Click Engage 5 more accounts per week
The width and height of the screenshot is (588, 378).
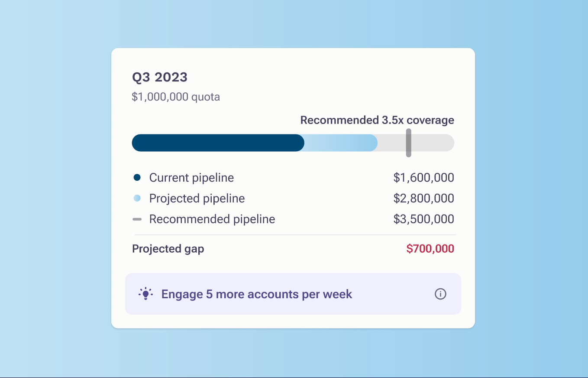[x=257, y=294]
